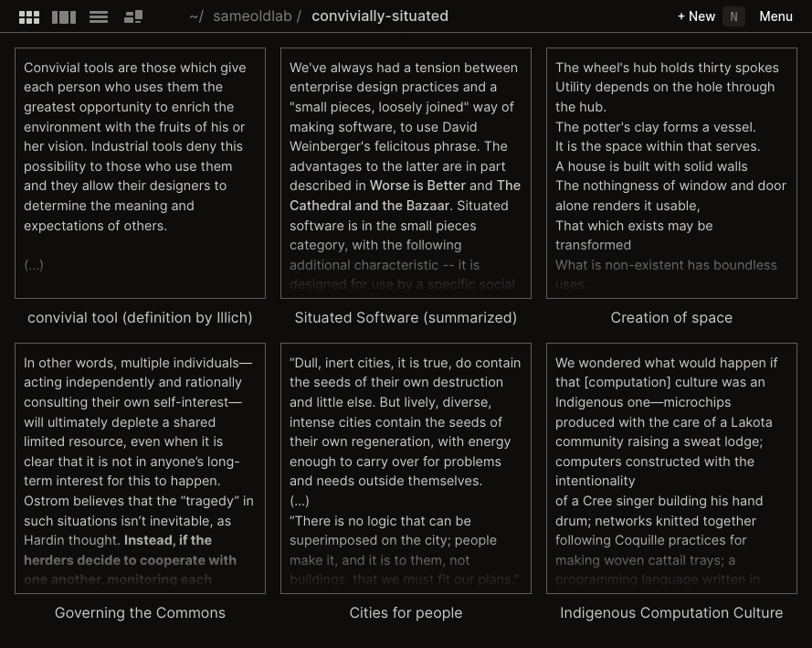Click the 'Governing the Commons' title

pyautogui.click(x=140, y=613)
